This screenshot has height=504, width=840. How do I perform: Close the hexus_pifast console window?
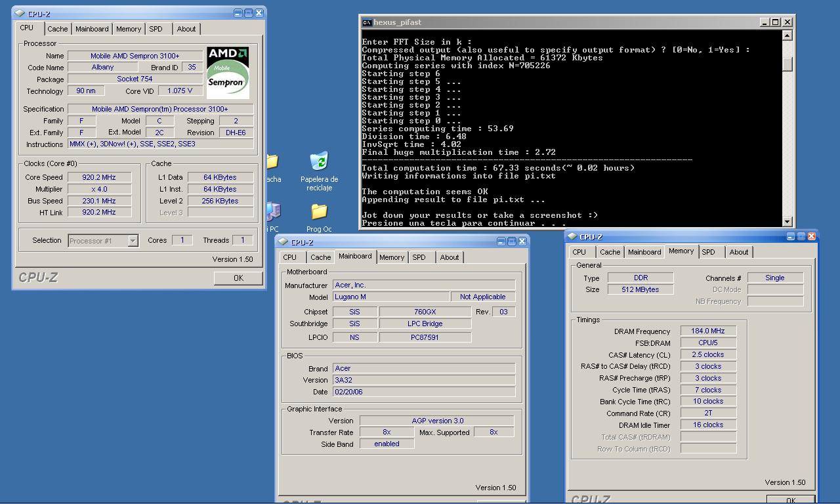coord(787,22)
